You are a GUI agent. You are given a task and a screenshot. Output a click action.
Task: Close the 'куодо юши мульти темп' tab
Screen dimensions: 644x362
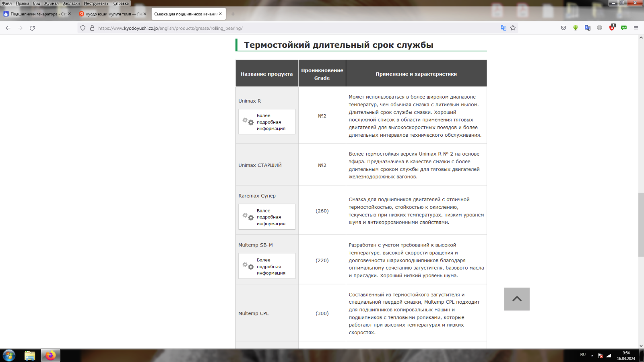click(145, 14)
